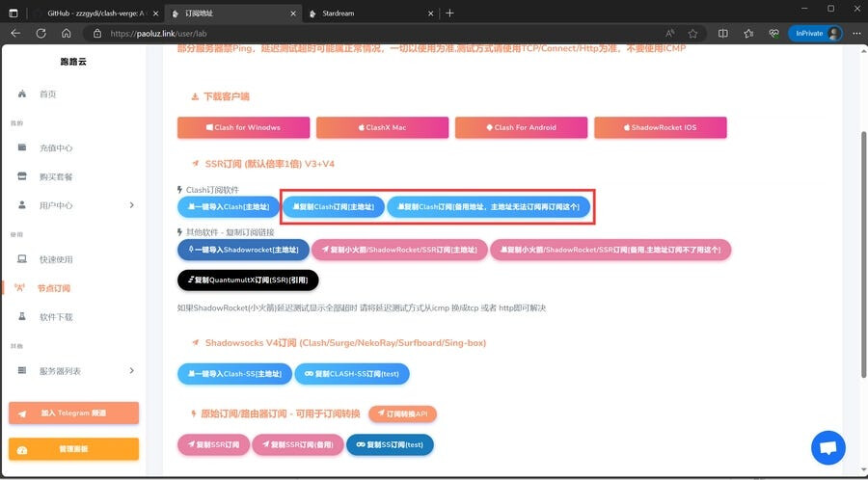This screenshot has height=480, width=868.
Task: Download Clash for Windows client
Action: click(x=244, y=127)
